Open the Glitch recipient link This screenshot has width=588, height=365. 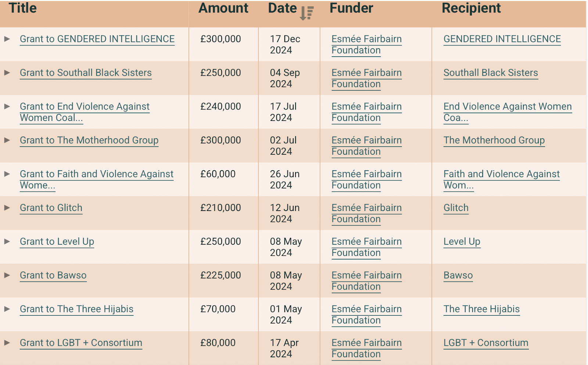(x=456, y=208)
